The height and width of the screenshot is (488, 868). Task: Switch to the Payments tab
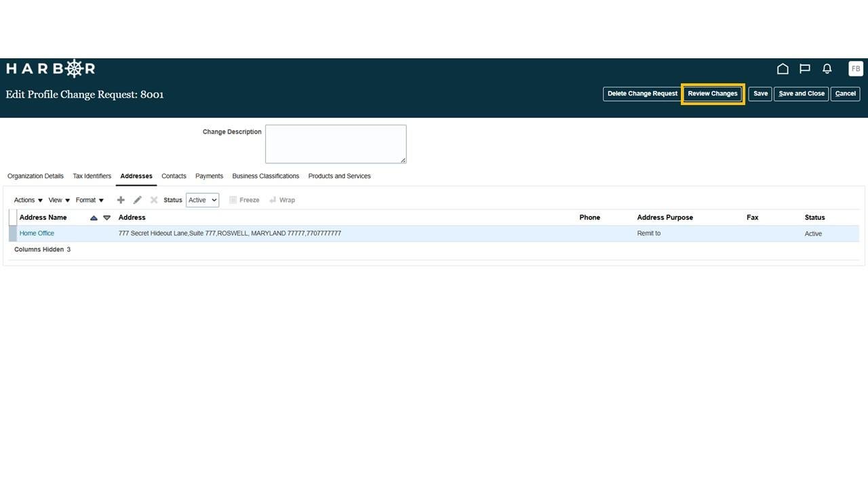point(209,176)
